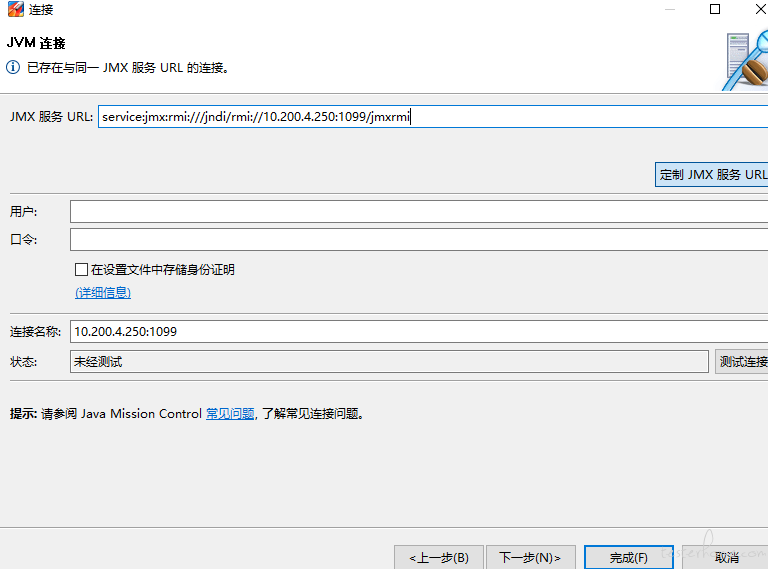
Task: Cancel the dialog with 取消
Action: click(x=726, y=557)
